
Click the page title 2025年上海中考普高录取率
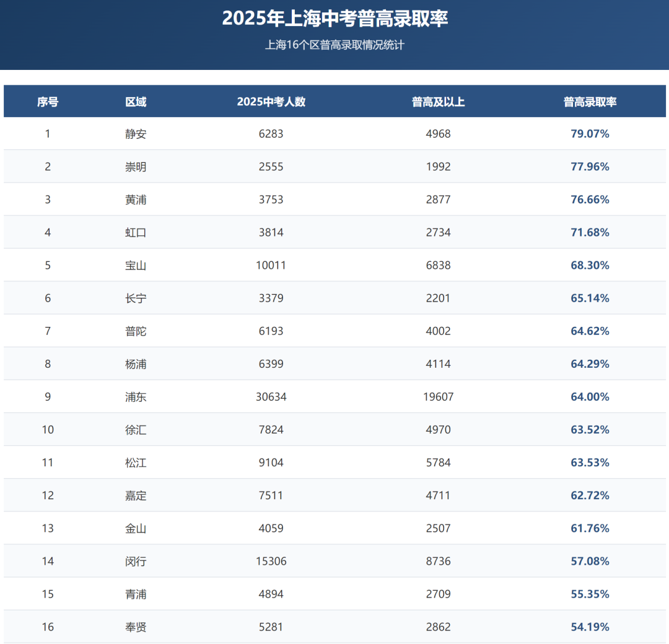(334, 19)
